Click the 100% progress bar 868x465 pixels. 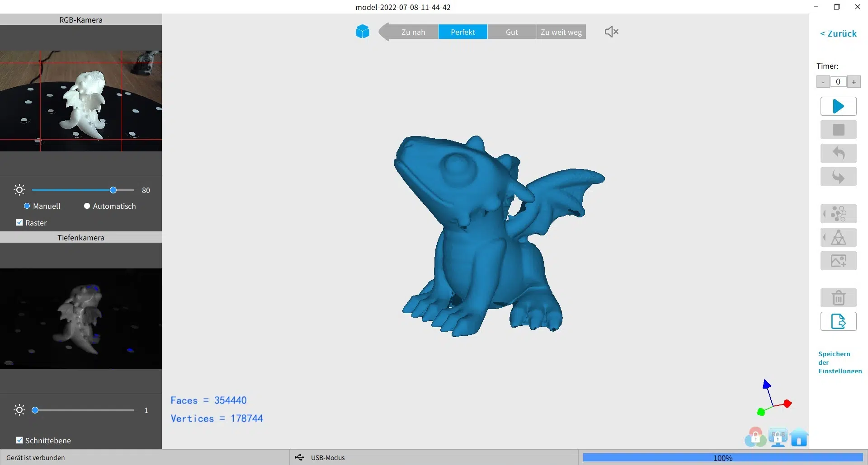(723, 458)
